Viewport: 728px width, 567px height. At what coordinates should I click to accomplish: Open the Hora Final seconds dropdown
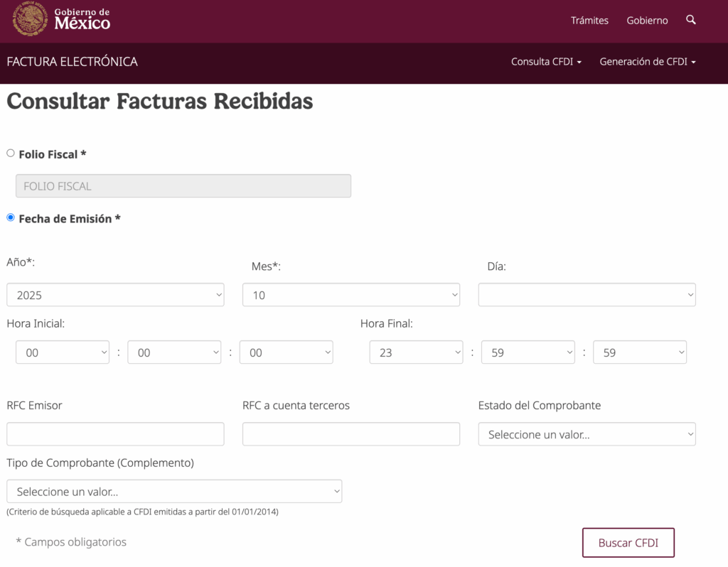click(x=640, y=352)
